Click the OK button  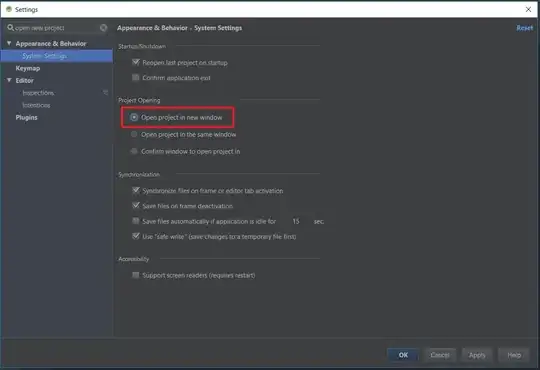(403, 355)
